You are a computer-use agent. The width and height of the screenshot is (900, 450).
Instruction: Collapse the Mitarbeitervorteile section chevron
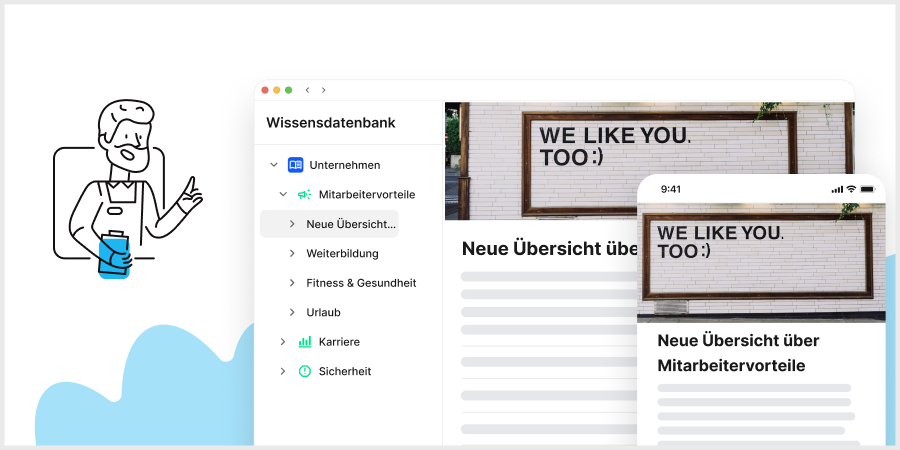(283, 195)
